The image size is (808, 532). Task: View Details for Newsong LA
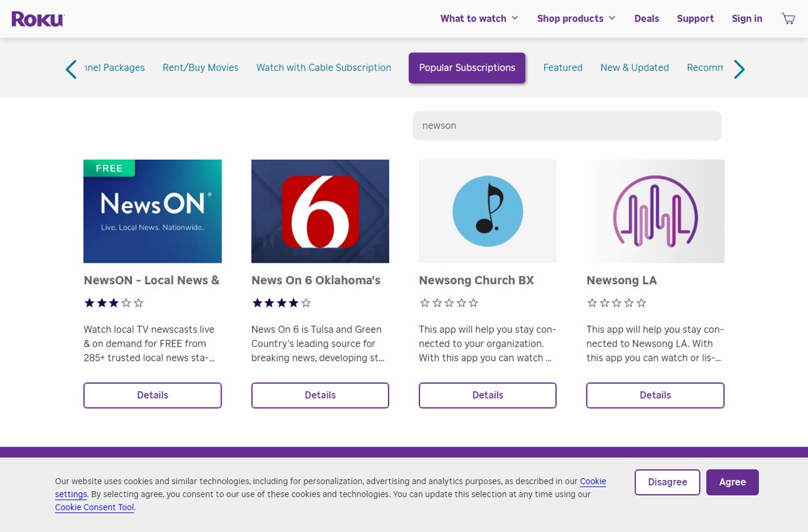(655, 395)
